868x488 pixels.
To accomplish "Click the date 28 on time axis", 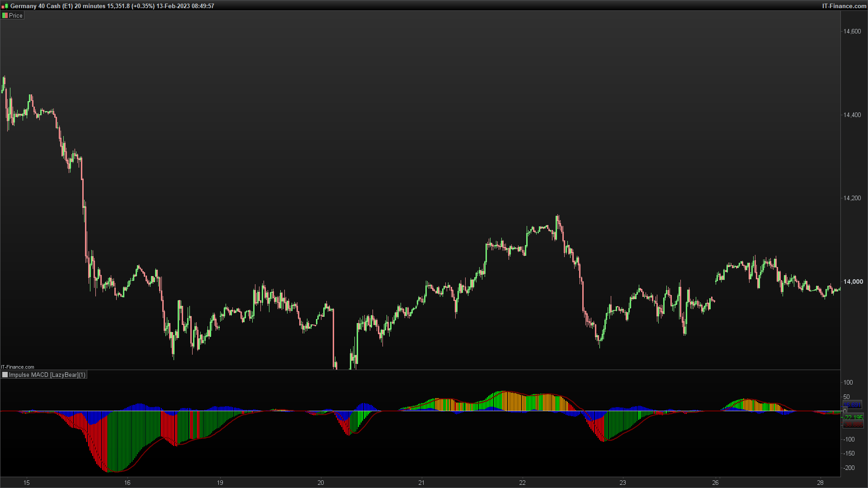I will tap(820, 483).
